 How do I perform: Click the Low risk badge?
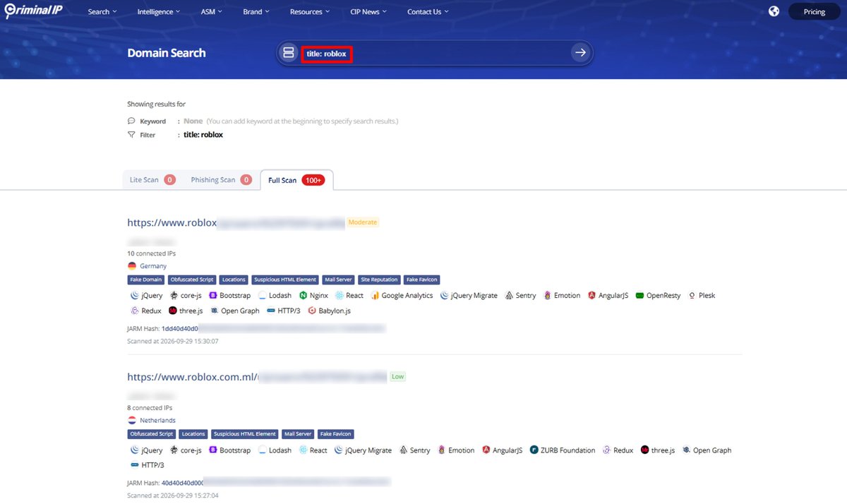pyautogui.click(x=398, y=377)
